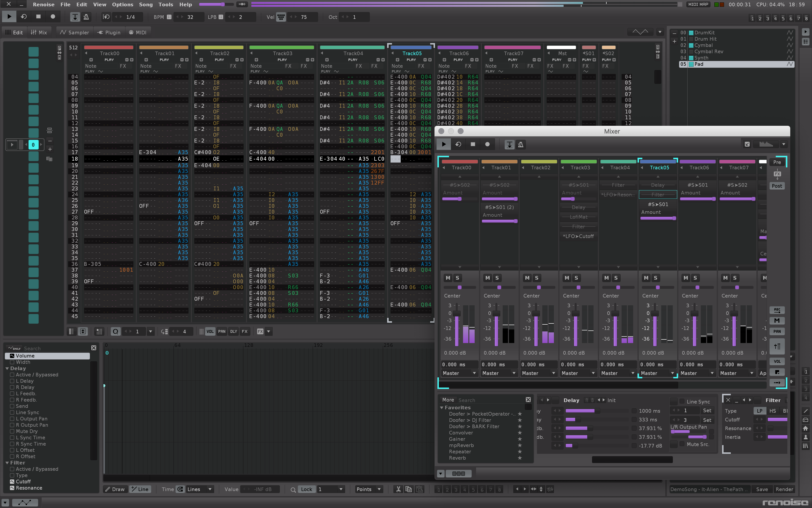Solo Track07 in the Mixer
Image resolution: width=812 pixels, height=508 pixels.
tap(735, 278)
